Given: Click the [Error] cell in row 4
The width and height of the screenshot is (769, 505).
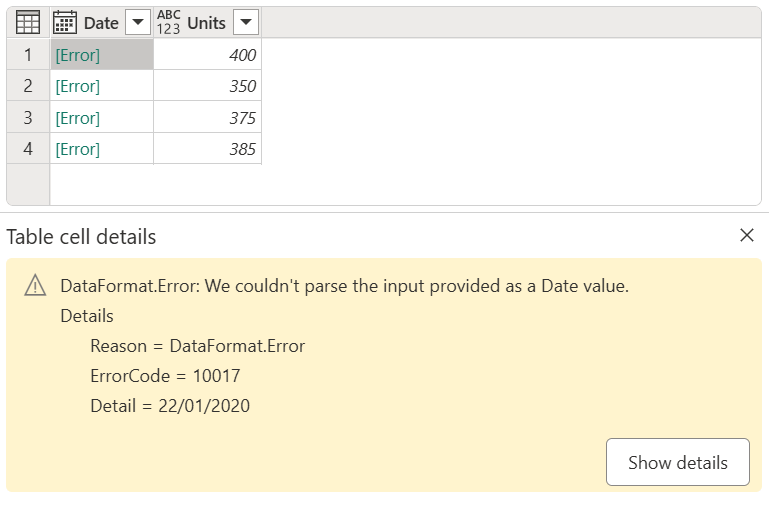Looking at the screenshot, I should [101, 149].
